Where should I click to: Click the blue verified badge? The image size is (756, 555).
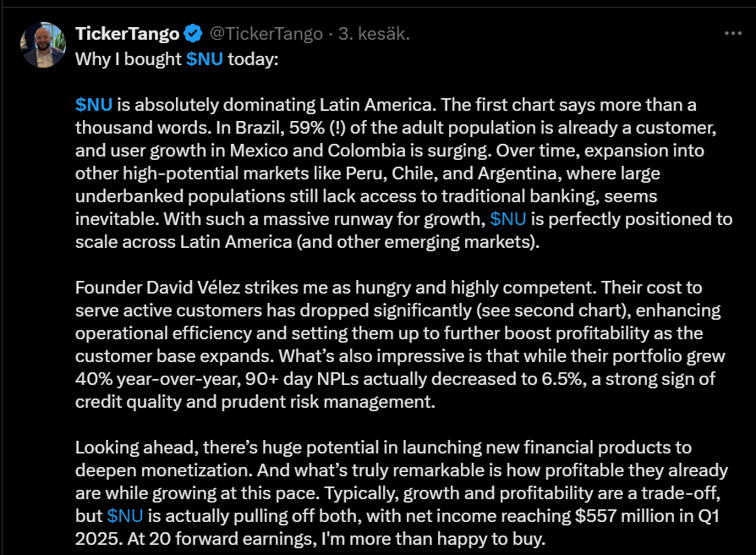[x=194, y=33]
